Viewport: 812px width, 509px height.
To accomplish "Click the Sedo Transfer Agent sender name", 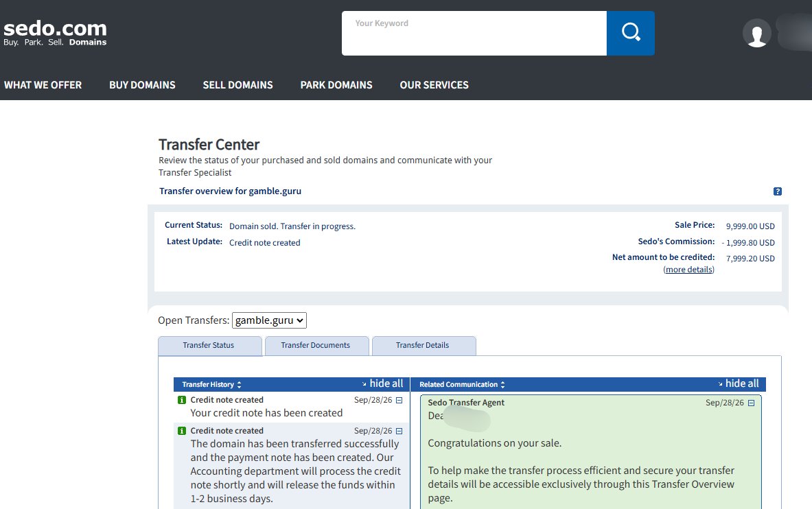I will point(466,403).
